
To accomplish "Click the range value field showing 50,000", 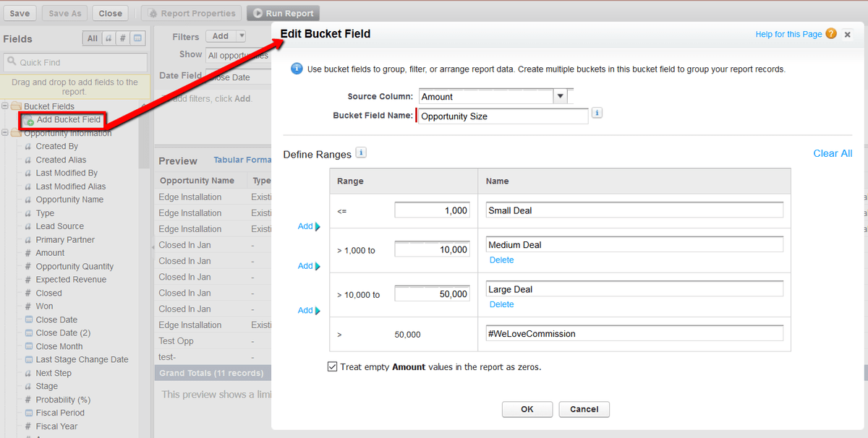I will tap(433, 294).
